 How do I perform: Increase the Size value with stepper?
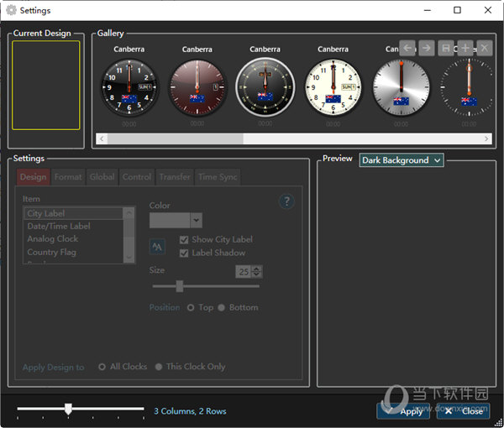(x=256, y=269)
